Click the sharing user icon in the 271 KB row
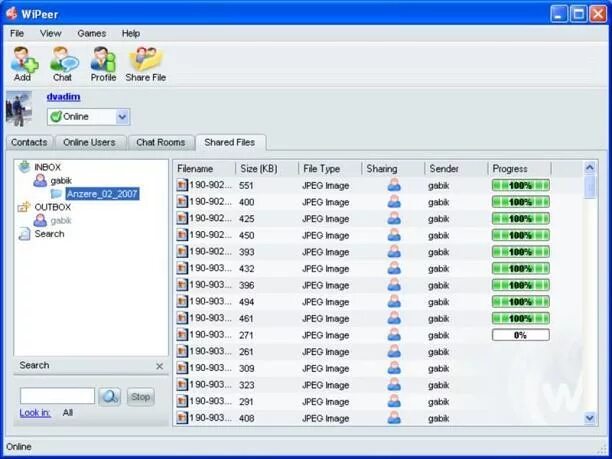612x459 pixels. (x=394, y=335)
